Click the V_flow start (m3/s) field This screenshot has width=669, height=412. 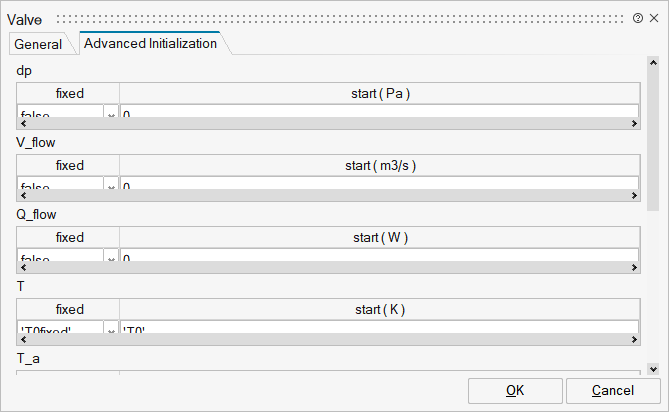tap(379, 184)
